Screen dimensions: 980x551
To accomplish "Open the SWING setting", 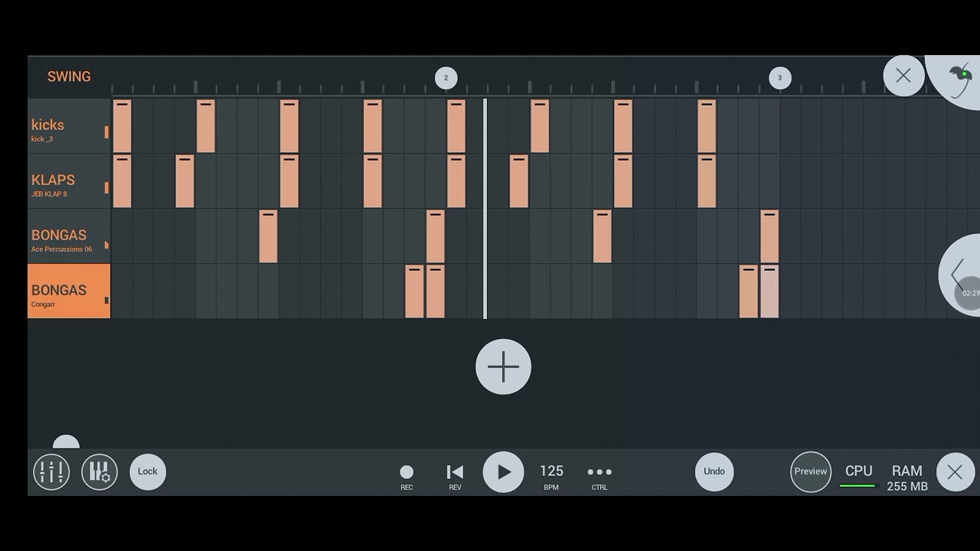I will click(69, 77).
